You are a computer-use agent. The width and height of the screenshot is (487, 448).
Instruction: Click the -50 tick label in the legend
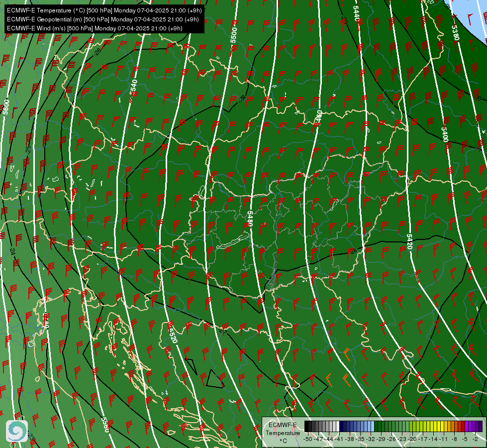pos(308,440)
